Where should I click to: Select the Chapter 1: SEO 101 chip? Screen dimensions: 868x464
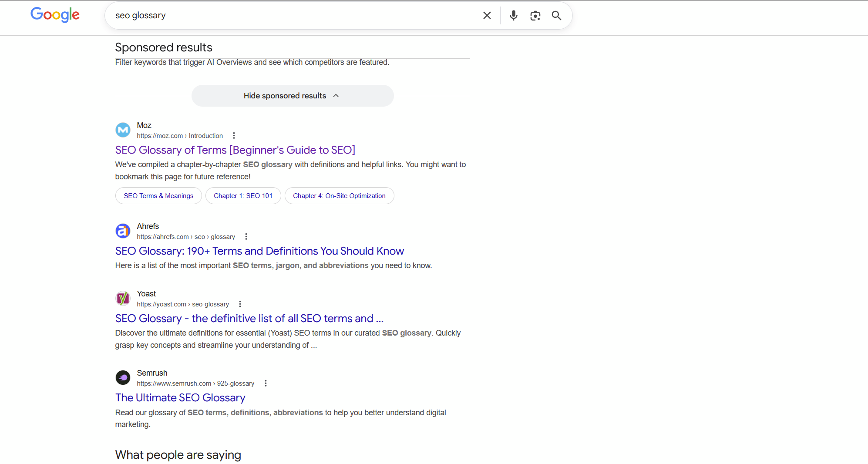[243, 195]
